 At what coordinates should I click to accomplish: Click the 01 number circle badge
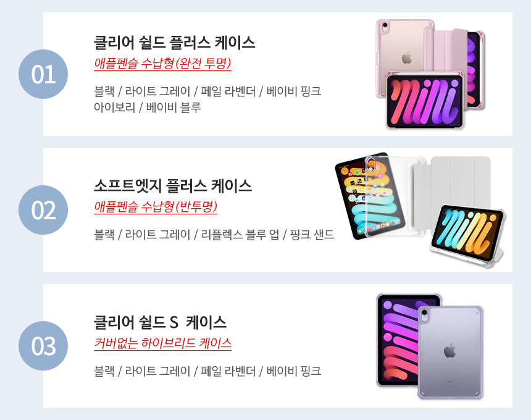[43, 74]
